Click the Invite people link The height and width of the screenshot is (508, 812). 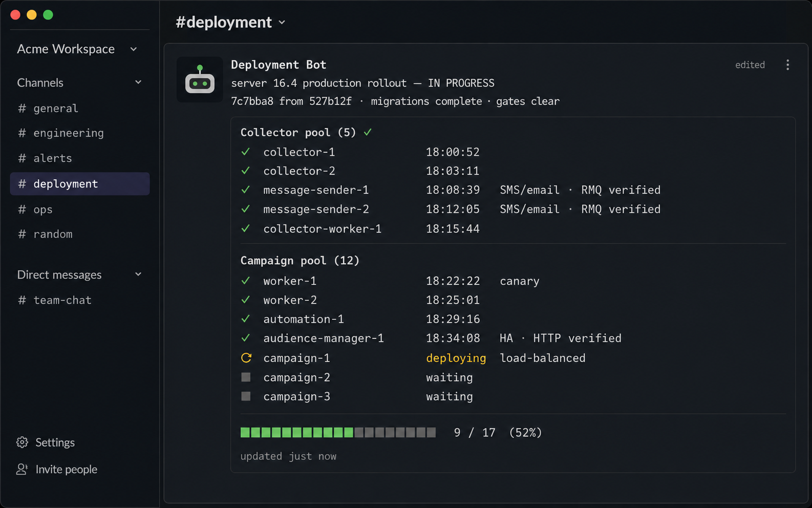(67, 469)
